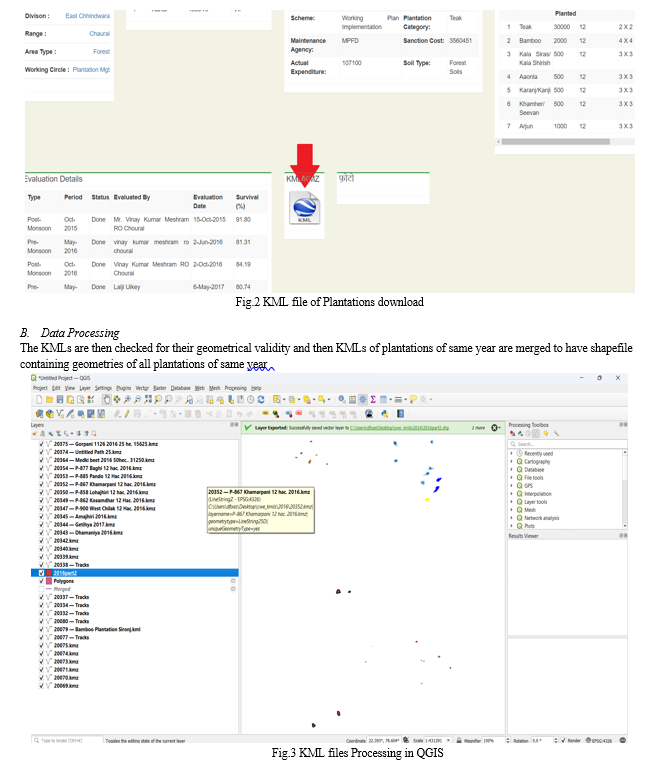Open the Scale dropdown in status bar

(x=448, y=740)
